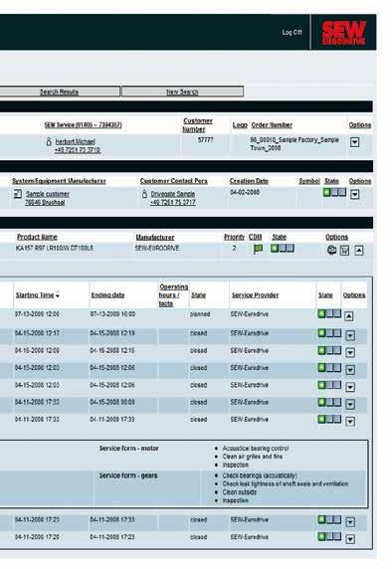Expand entry starting and ending 04-11-2008 17:33

(350, 421)
